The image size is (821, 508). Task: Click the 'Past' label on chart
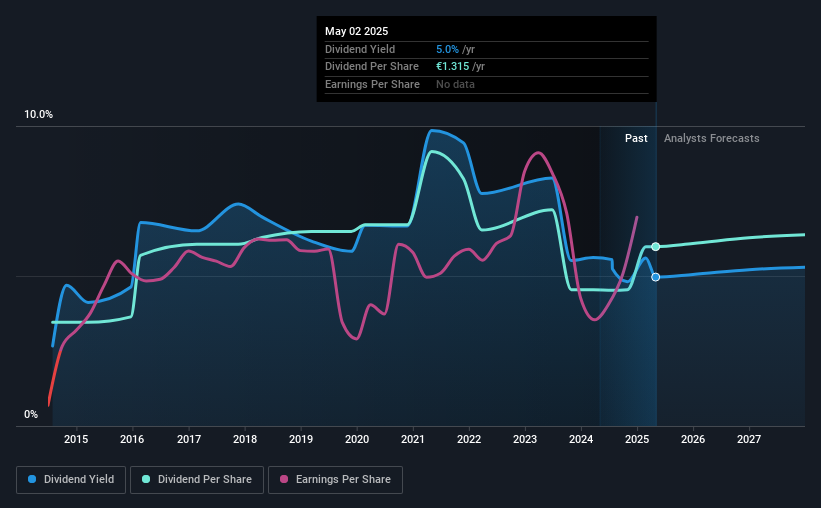[x=636, y=138]
